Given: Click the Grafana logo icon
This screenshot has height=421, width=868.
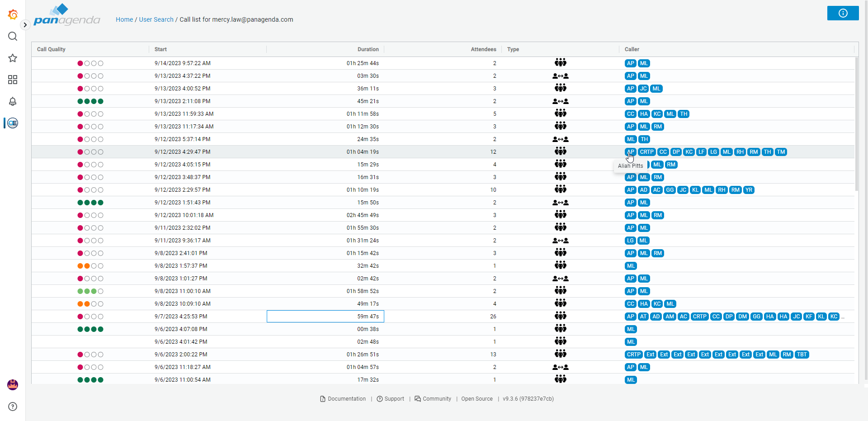Looking at the screenshot, I should point(13,14).
